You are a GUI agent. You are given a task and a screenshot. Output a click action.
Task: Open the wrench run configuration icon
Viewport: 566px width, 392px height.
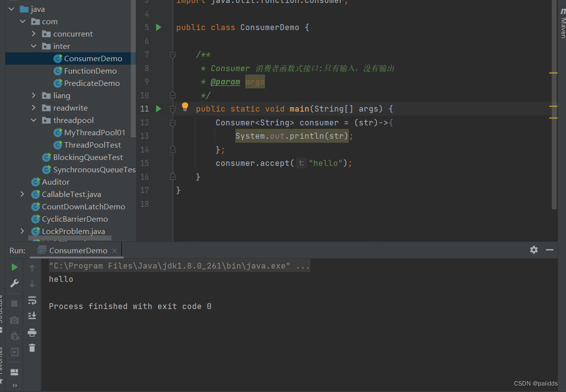14,283
